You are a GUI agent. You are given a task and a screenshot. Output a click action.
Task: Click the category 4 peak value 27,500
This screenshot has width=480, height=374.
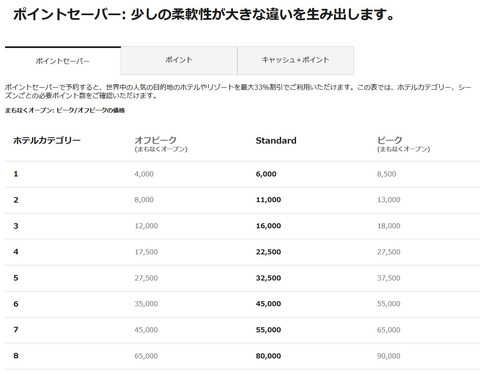point(389,252)
